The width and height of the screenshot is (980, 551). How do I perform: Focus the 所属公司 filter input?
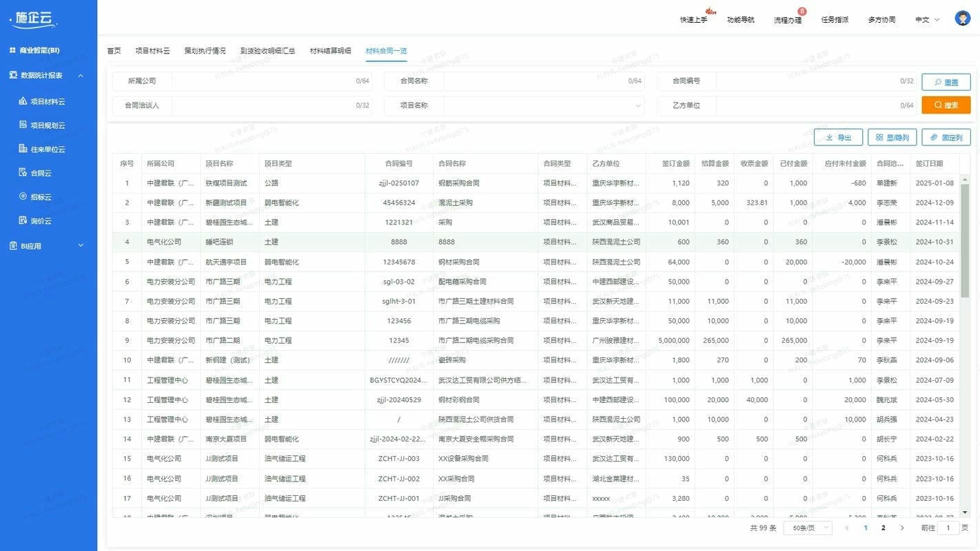tap(272, 81)
